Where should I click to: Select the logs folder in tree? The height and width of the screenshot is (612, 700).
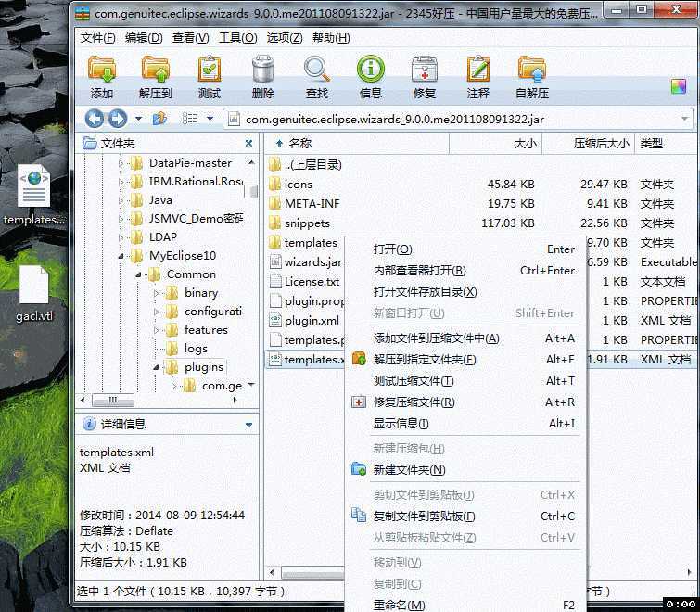pos(196,348)
